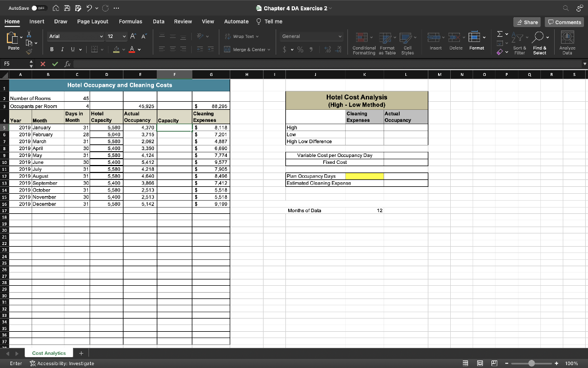This screenshot has width=588, height=368.
Task: Open the Comments panel
Action: (564, 22)
